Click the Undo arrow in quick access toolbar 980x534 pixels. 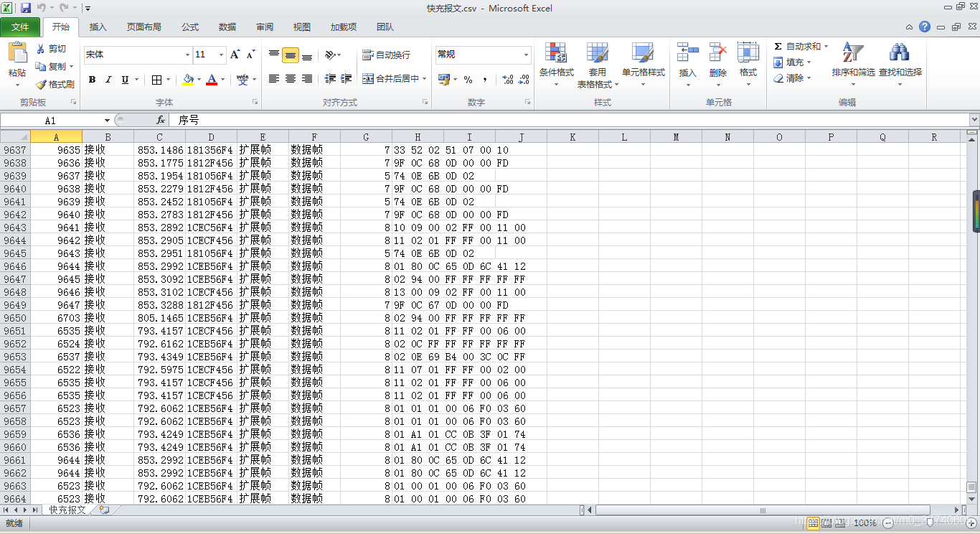pos(42,8)
